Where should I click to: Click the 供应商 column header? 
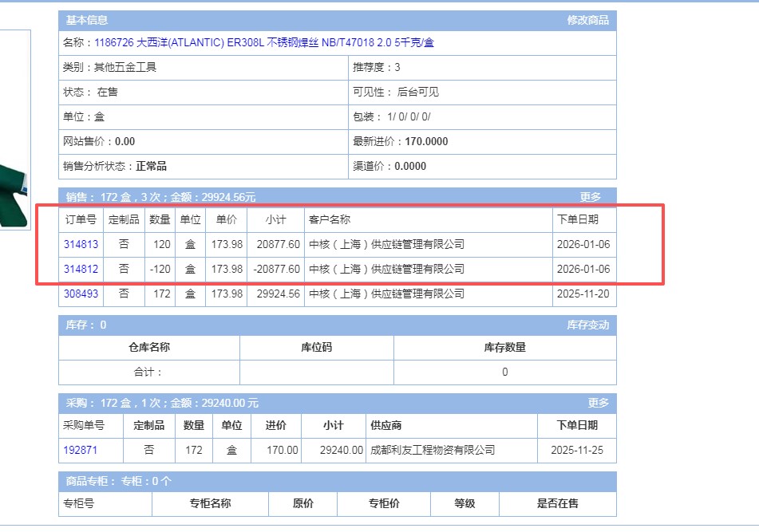386,425
